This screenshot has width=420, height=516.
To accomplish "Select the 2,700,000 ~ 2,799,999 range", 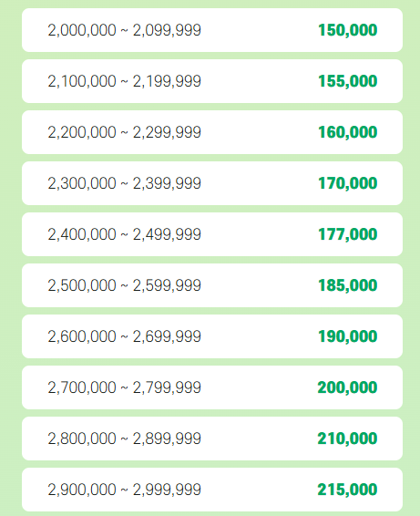I will tap(124, 387).
